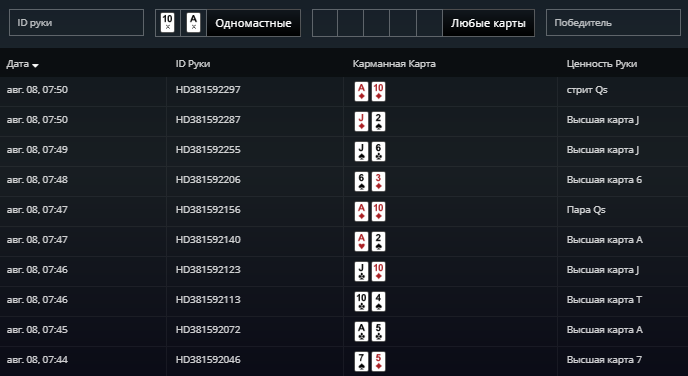Click the Победитель winner field
Image resolution: width=688 pixels, height=376 pixels.
(x=613, y=23)
